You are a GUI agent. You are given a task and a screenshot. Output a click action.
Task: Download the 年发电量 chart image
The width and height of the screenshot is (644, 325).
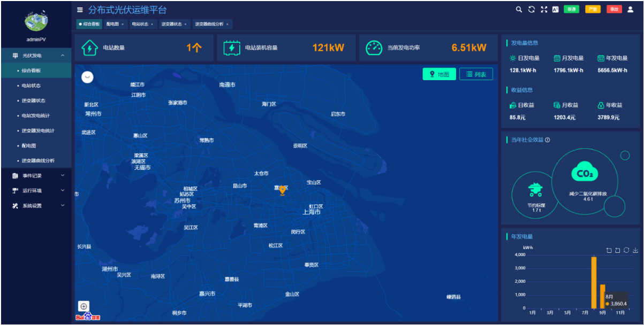635,250
